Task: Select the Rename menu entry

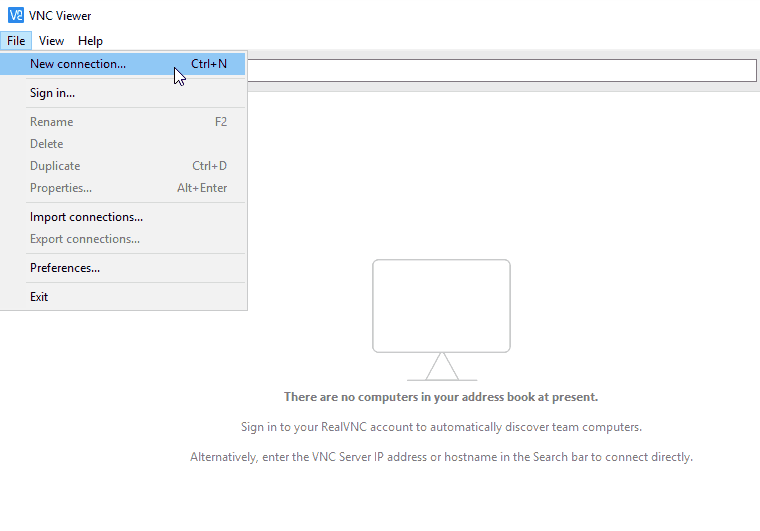Action: tap(123, 122)
